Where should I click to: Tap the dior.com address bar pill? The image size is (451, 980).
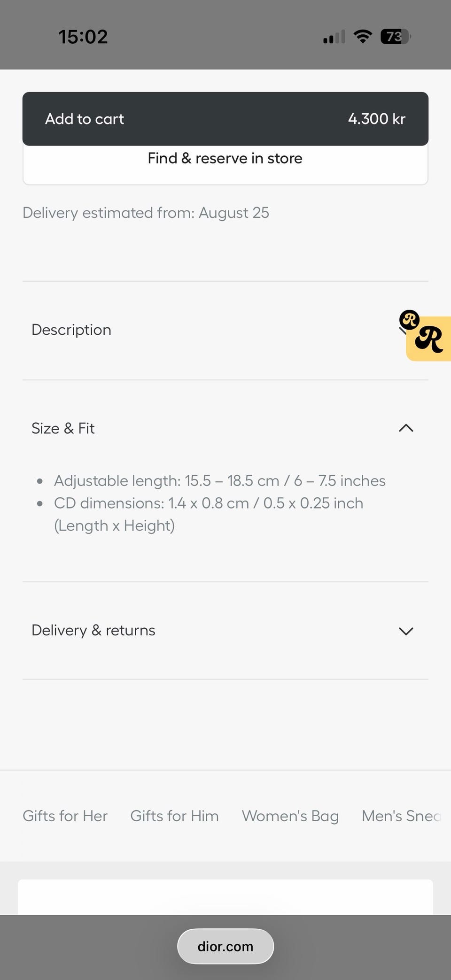pyautogui.click(x=225, y=946)
